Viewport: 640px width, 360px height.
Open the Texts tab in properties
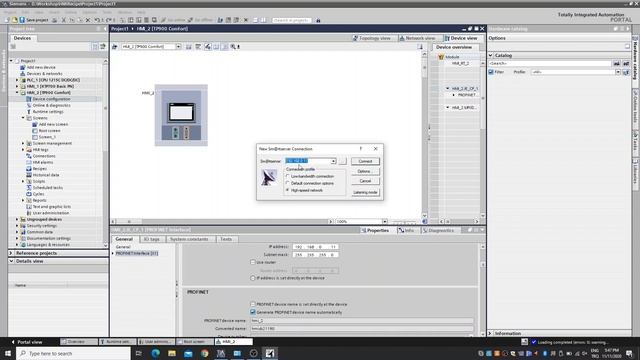tap(226, 239)
